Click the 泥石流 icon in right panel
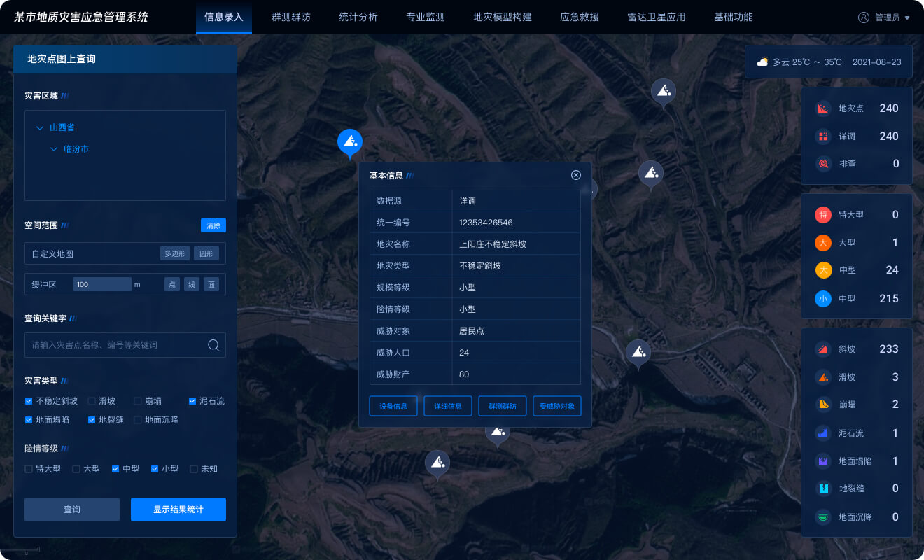The height and width of the screenshot is (560, 924). 823,433
